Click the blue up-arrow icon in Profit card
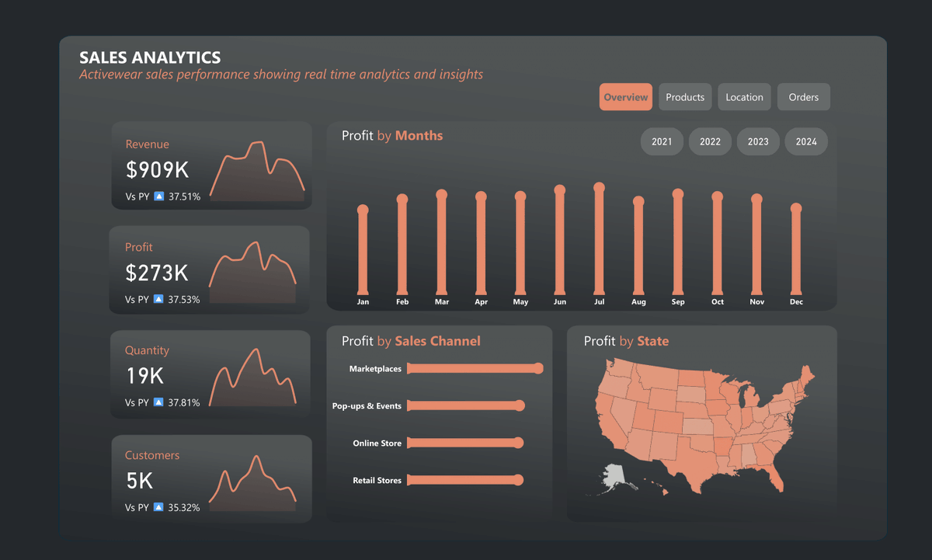The image size is (932, 560). (x=158, y=299)
